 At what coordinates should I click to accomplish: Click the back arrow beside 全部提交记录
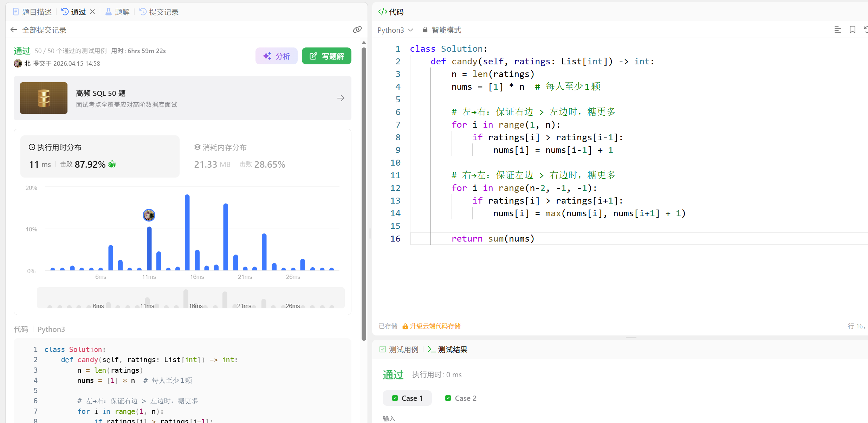(14, 30)
